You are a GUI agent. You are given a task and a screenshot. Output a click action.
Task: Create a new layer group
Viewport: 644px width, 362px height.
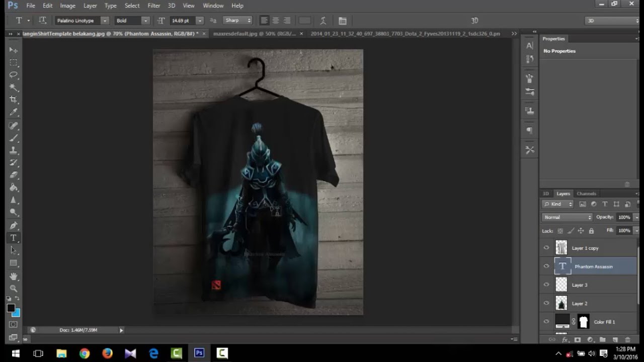pyautogui.click(x=602, y=340)
